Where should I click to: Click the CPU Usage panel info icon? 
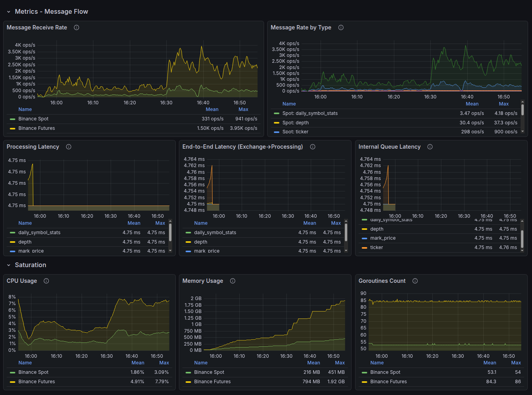coord(46,281)
